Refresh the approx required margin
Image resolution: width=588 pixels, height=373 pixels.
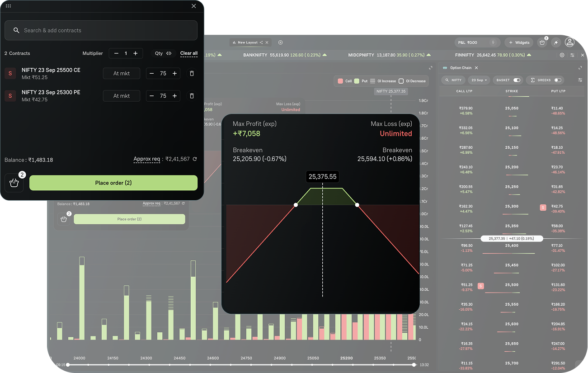[x=195, y=159]
